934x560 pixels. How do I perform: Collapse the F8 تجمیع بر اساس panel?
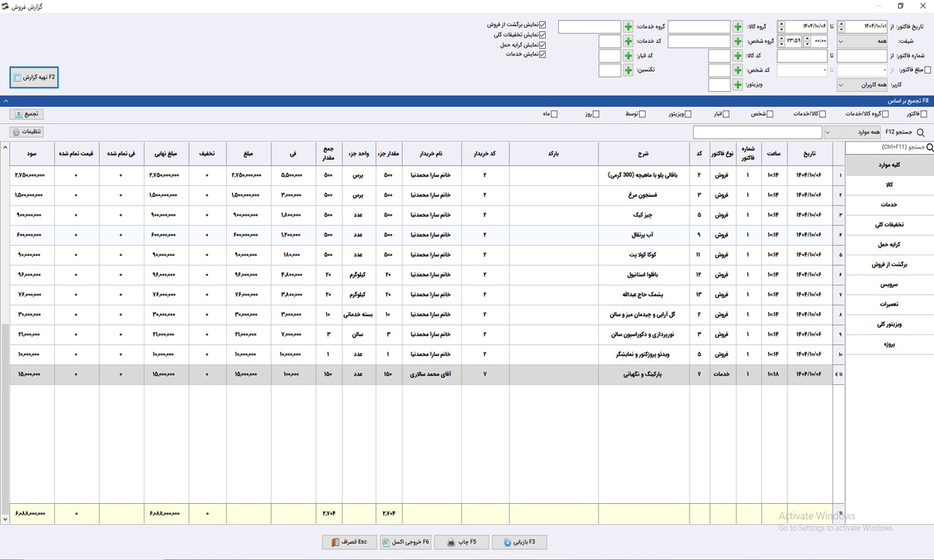[x=6, y=101]
